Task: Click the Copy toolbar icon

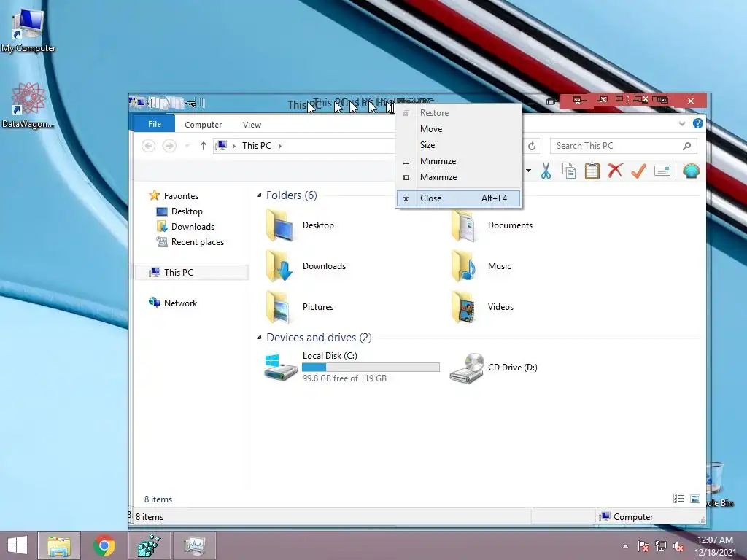Action: coord(569,171)
